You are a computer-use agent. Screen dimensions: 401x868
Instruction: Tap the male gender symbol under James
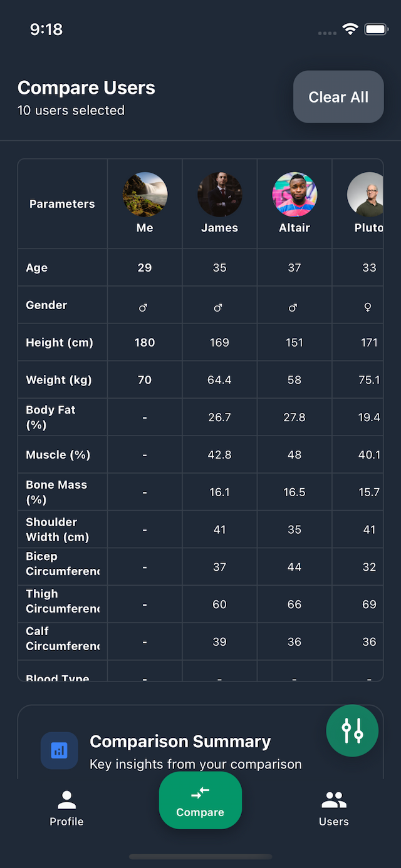(x=219, y=307)
